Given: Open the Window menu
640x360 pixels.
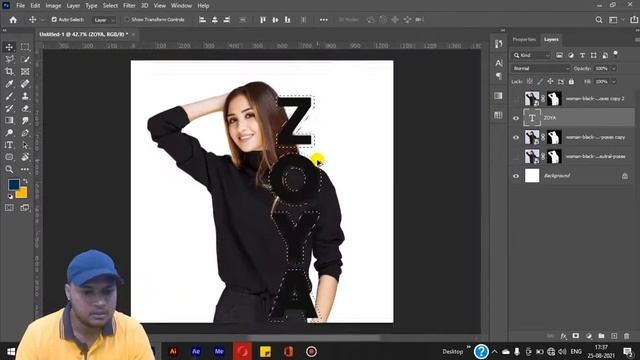Looking at the screenshot, I should point(181,6).
